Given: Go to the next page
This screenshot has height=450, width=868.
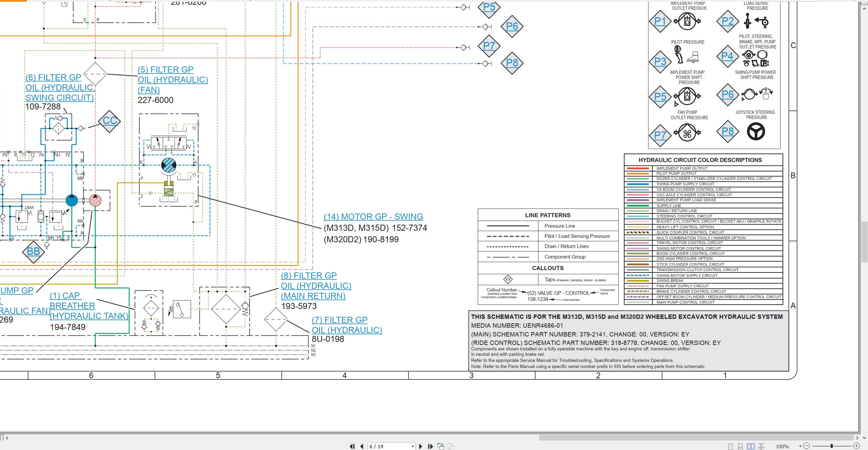Looking at the screenshot, I should click(x=420, y=446).
